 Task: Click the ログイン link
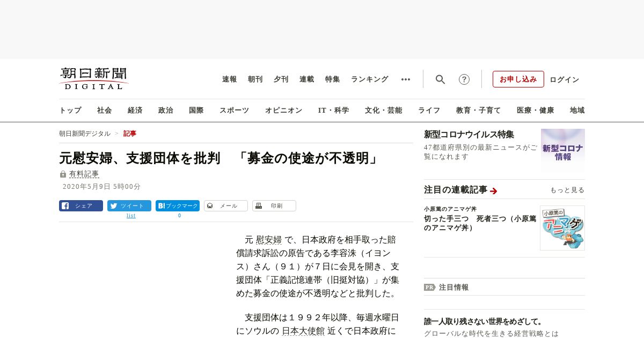565,79
